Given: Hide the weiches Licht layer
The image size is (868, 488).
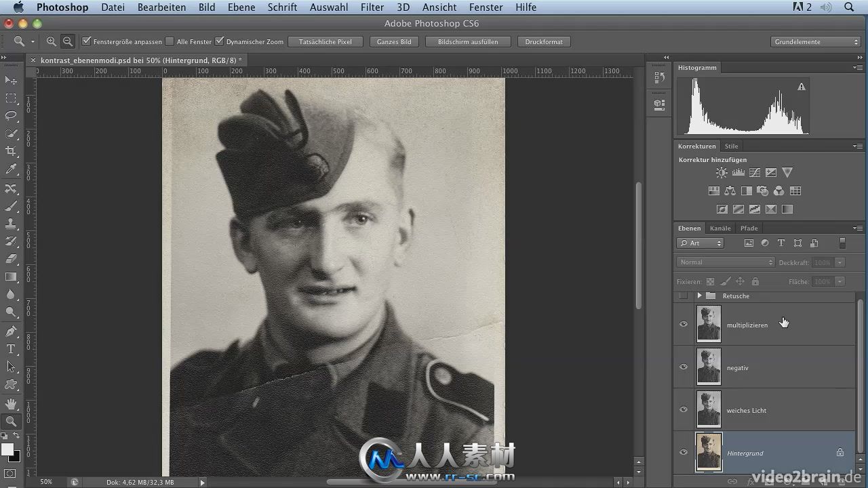Looking at the screenshot, I should pyautogui.click(x=684, y=409).
